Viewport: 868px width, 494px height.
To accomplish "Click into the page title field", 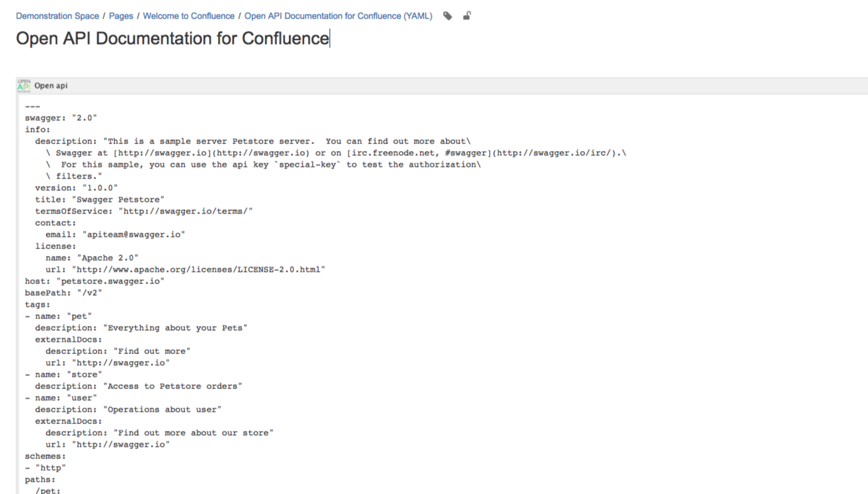I will (173, 38).
